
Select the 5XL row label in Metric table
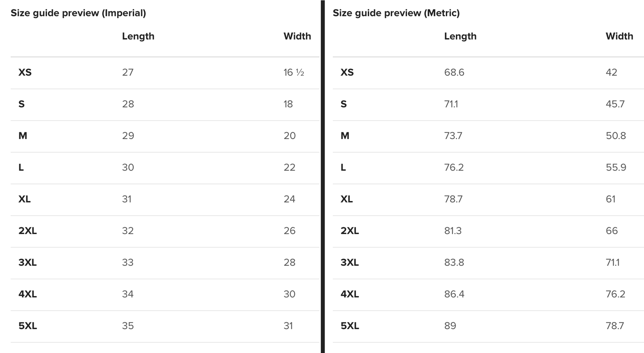[x=349, y=326]
